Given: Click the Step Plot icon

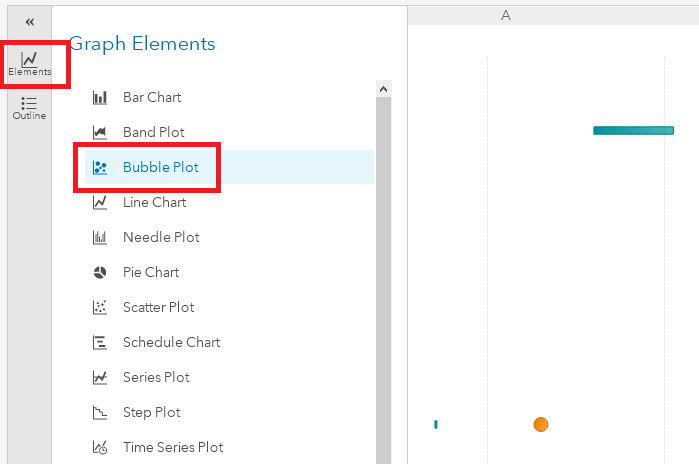Looking at the screenshot, I should tap(100, 413).
